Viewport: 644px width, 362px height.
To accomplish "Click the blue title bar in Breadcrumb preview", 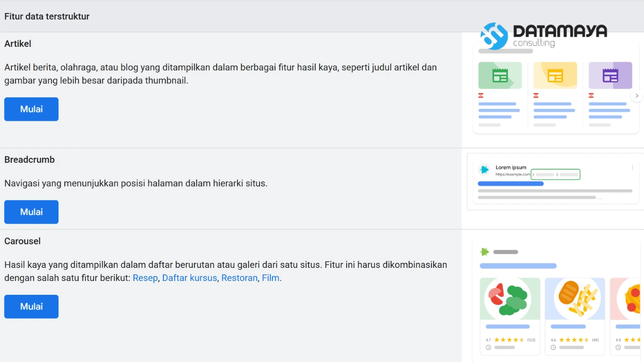I will (x=511, y=184).
